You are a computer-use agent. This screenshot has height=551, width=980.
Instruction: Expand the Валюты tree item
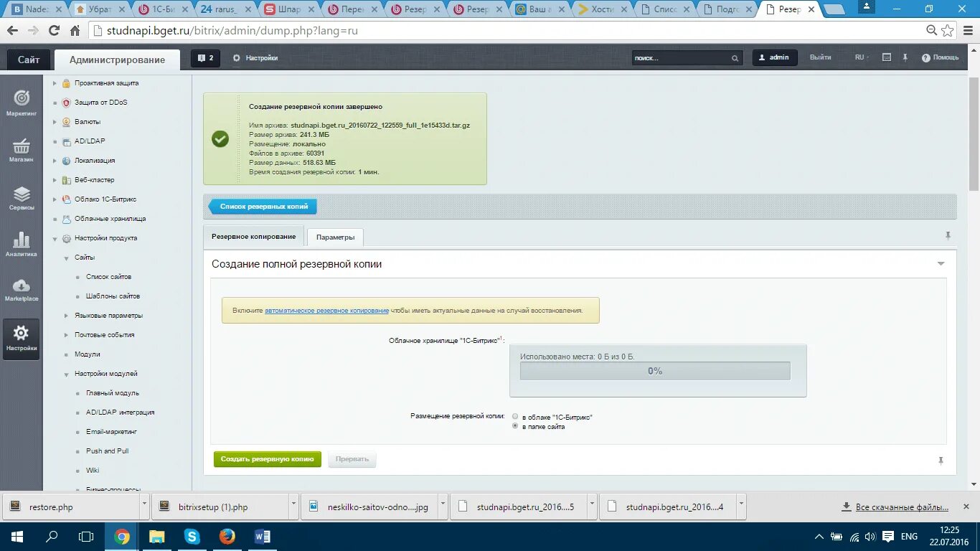(55, 122)
